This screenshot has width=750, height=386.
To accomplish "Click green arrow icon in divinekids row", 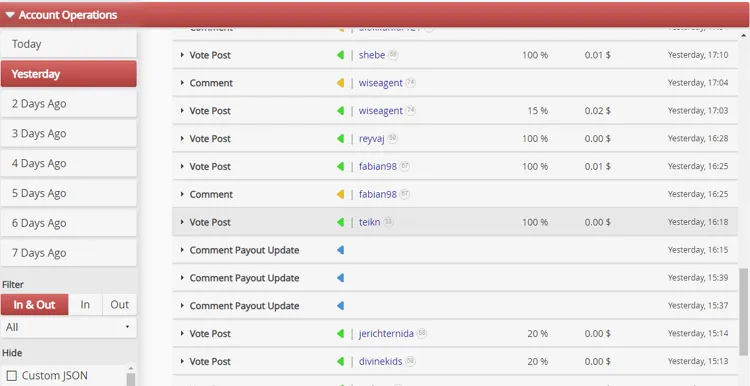I will 341,361.
